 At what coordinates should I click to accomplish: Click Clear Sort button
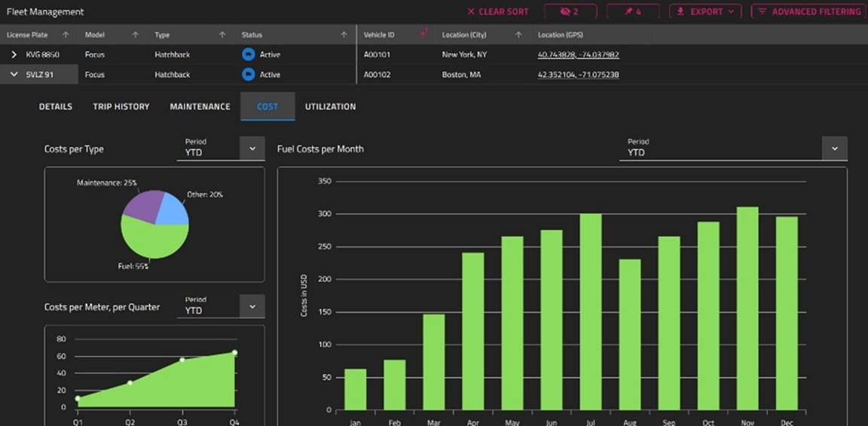(497, 12)
